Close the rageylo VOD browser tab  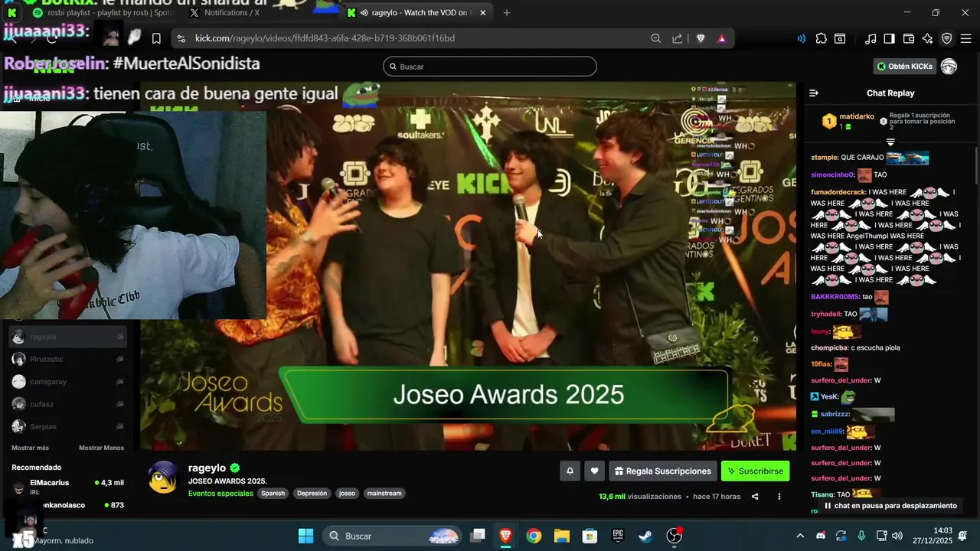coord(482,12)
